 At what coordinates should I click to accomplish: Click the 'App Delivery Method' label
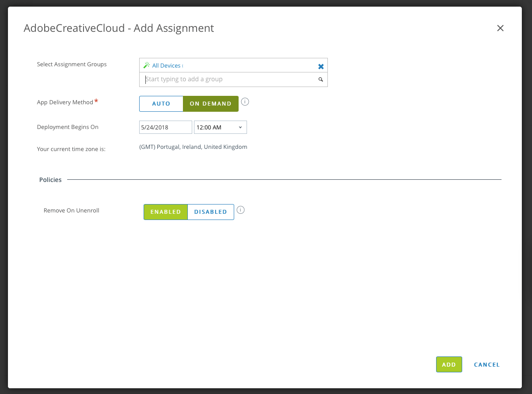(65, 102)
